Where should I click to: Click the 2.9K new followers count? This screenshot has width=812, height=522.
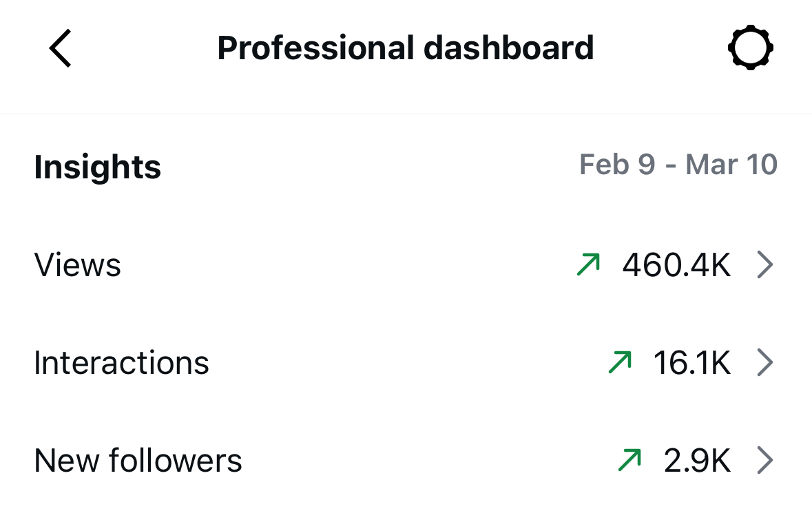coord(697,461)
